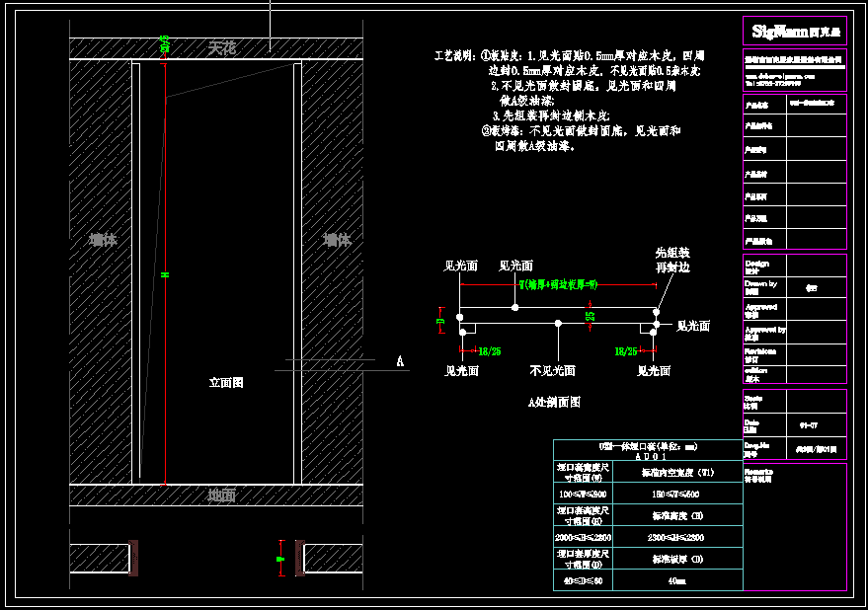Select the red W width dimension text
The image size is (868, 610).
click(558, 284)
